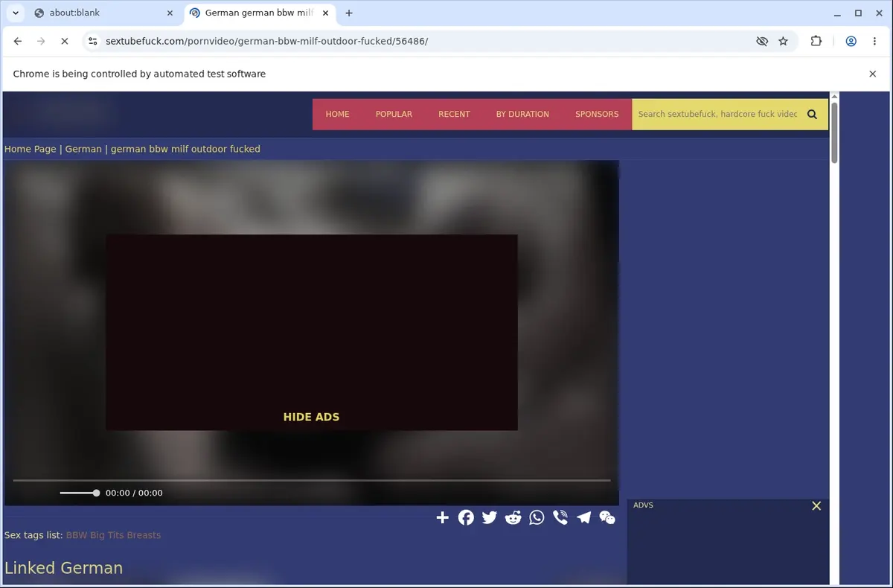893x588 pixels.
Task: Follow the German breadcrumb link
Action: pos(83,149)
